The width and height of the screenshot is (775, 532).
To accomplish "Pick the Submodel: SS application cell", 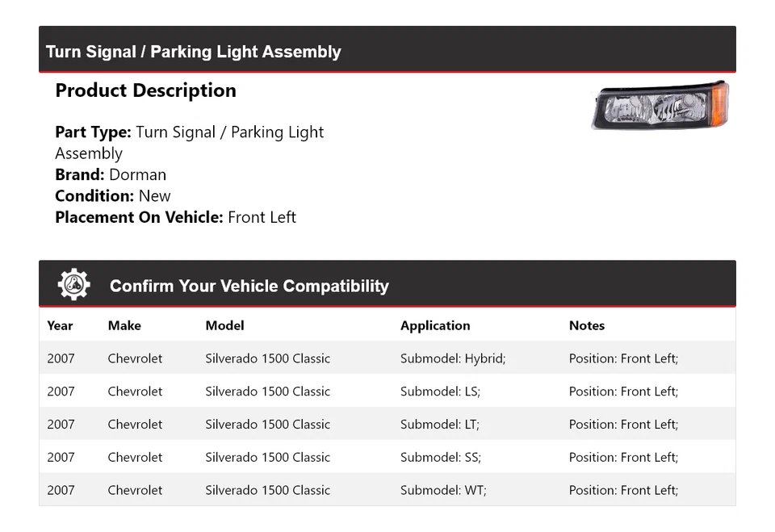I will click(x=441, y=457).
